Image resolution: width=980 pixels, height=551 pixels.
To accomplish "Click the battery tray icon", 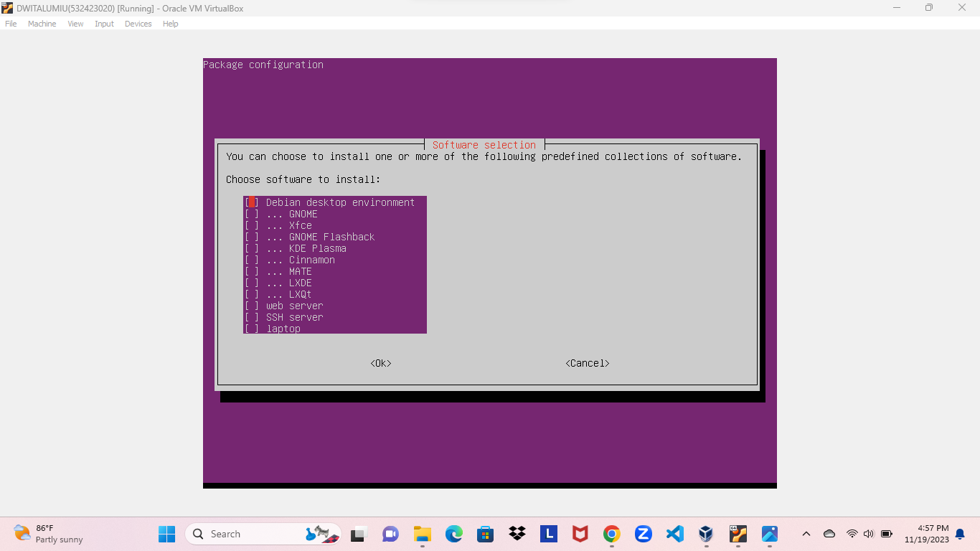I will (x=887, y=534).
